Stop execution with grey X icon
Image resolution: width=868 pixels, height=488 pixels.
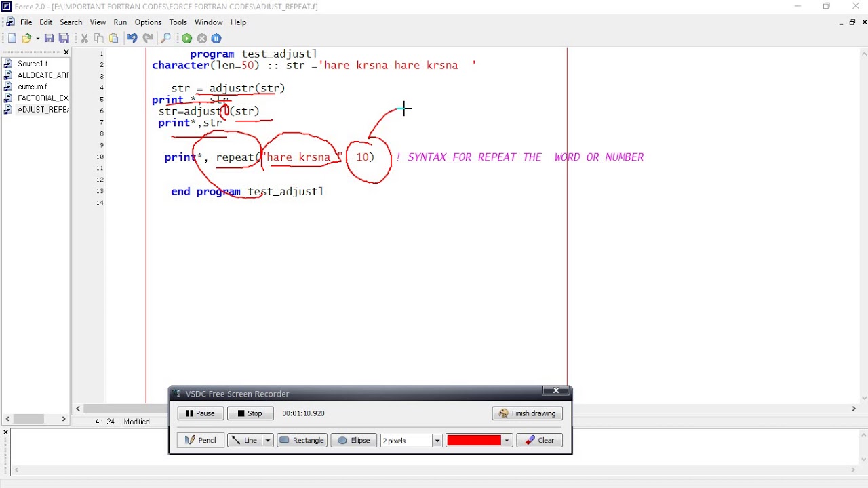point(201,39)
